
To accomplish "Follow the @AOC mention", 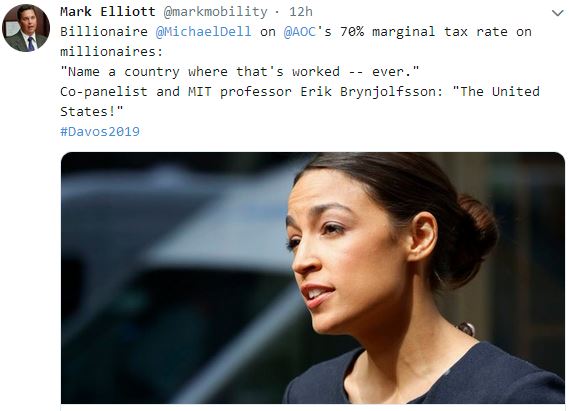I will coord(300,32).
